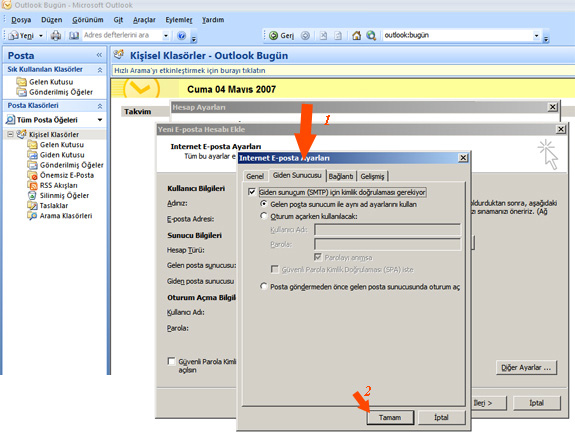Toggle Güvenli Parola checkbox in account wizard
575x434 pixels.
171,361
